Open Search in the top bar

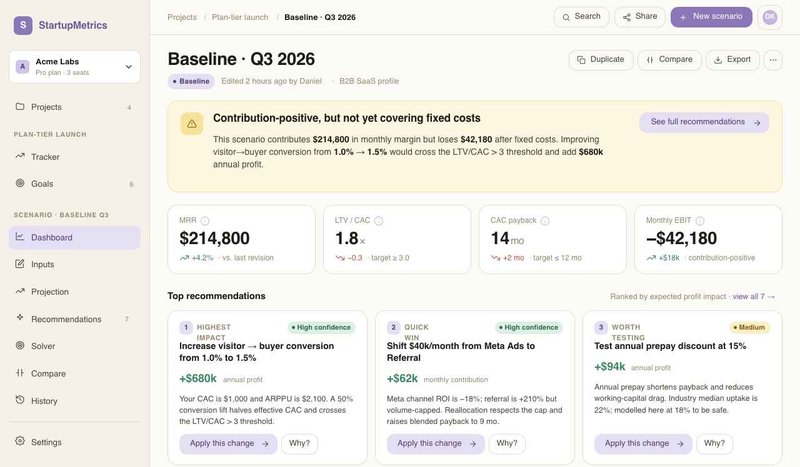point(581,17)
